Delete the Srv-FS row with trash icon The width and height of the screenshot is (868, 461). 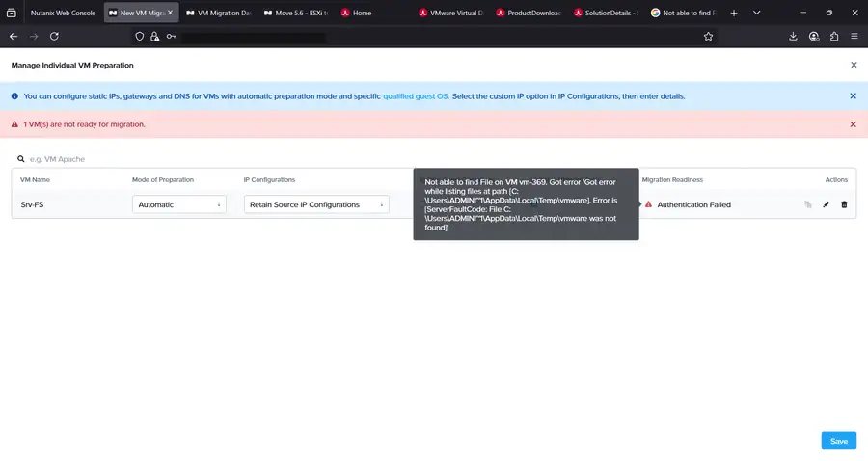pyautogui.click(x=844, y=204)
